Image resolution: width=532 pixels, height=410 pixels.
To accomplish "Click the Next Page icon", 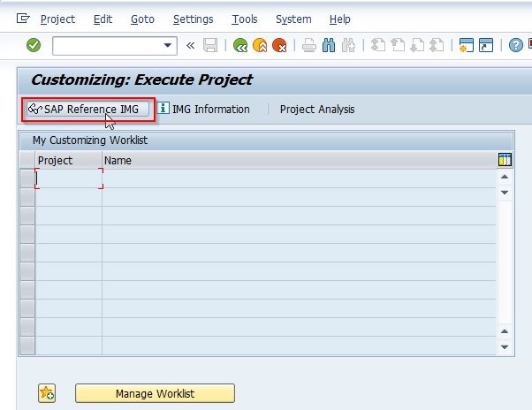I will (x=417, y=45).
